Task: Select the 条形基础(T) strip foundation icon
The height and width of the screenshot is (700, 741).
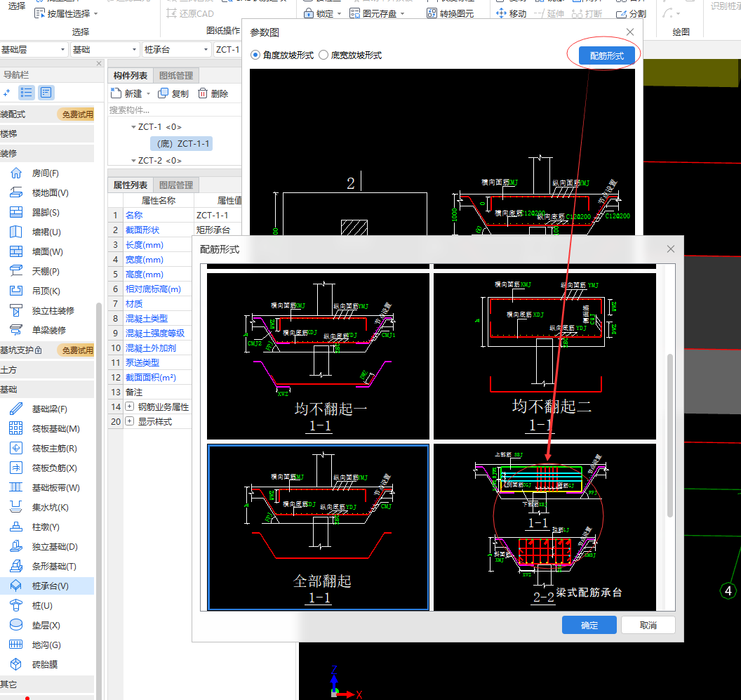Action: pyautogui.click(x=16, y=566)
